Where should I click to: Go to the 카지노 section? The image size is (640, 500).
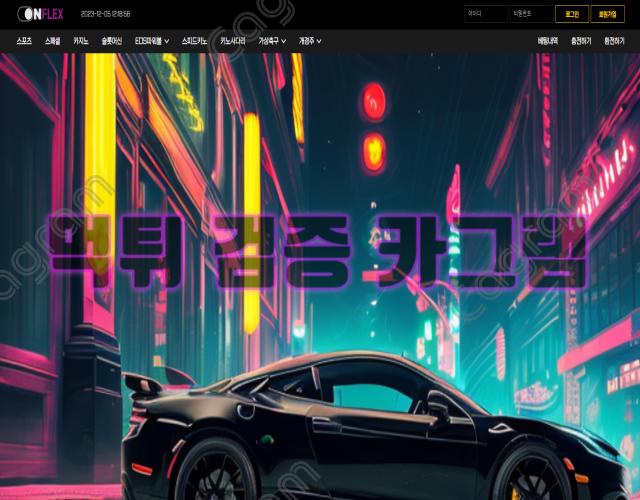[x=80, y=42]
